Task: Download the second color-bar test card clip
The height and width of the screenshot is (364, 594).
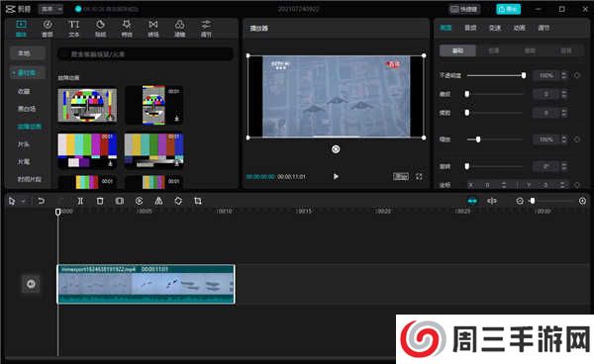Action: (x=176, y=119)
